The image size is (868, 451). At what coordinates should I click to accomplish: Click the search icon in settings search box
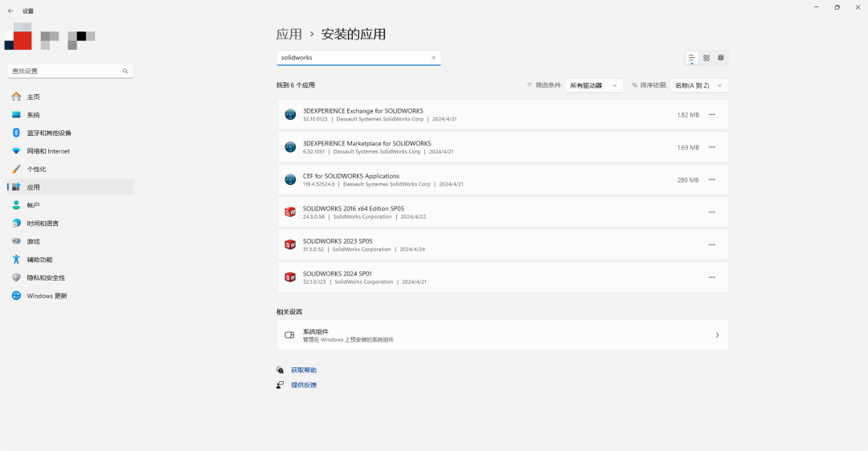(125, 71)
